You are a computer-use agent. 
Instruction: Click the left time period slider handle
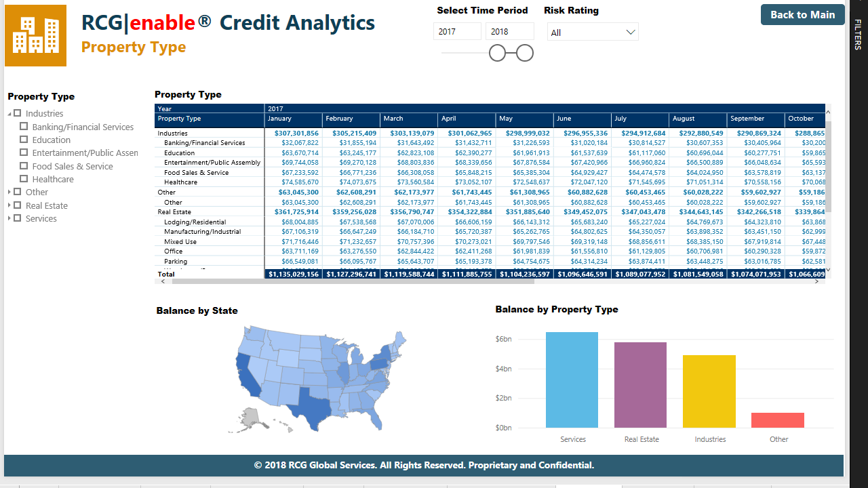tap(497, 53)
